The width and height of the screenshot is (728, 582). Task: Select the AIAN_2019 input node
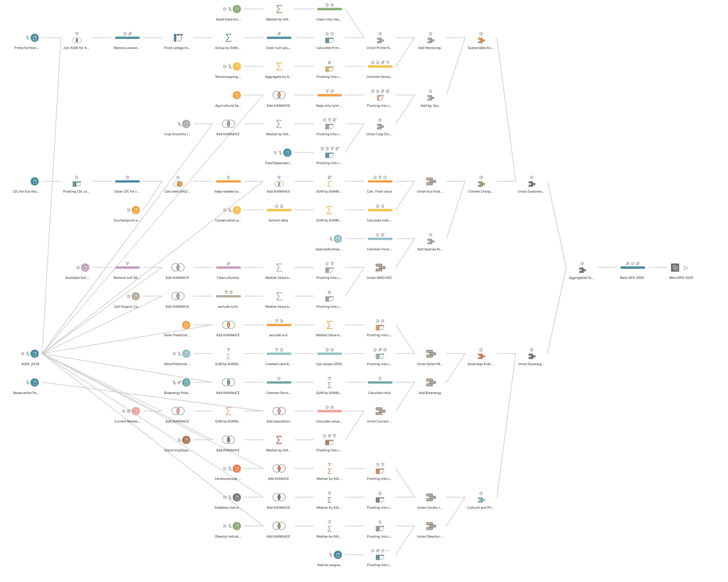(35, 354)
